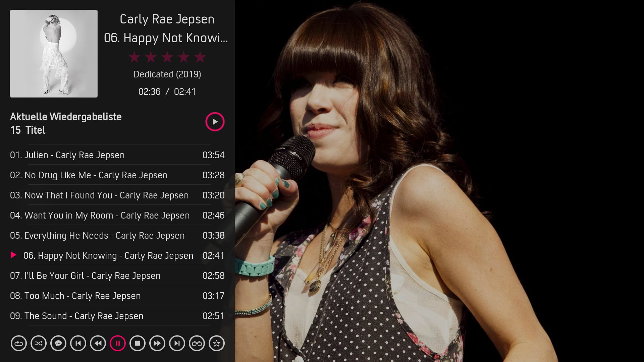Select track 05. Everything He Needs
Image resolution: width=644 pixels, height=362 pixels.
117,235
